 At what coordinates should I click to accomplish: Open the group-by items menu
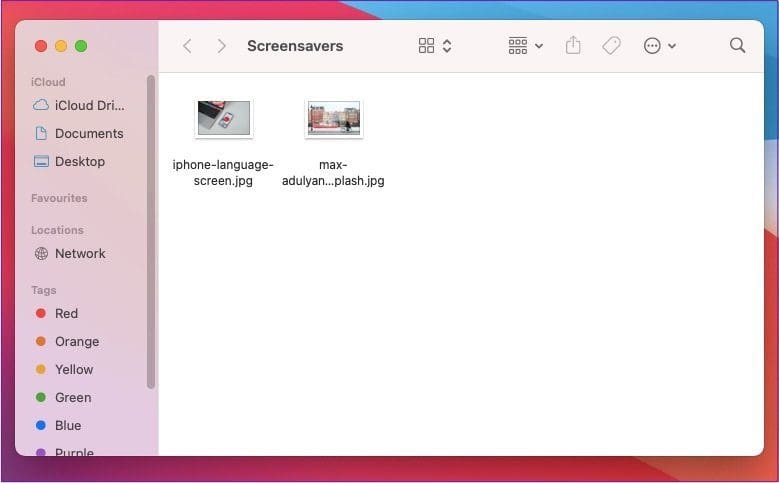(x=525, y=46)
